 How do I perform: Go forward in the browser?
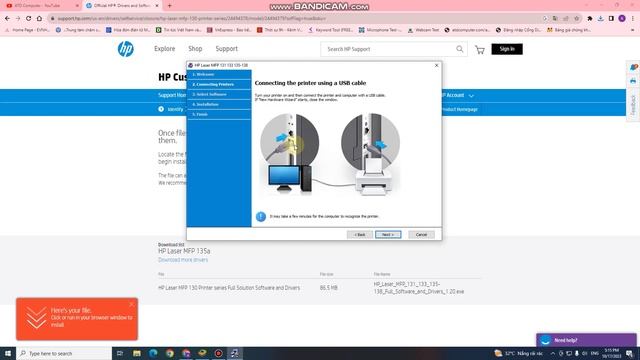18,18
